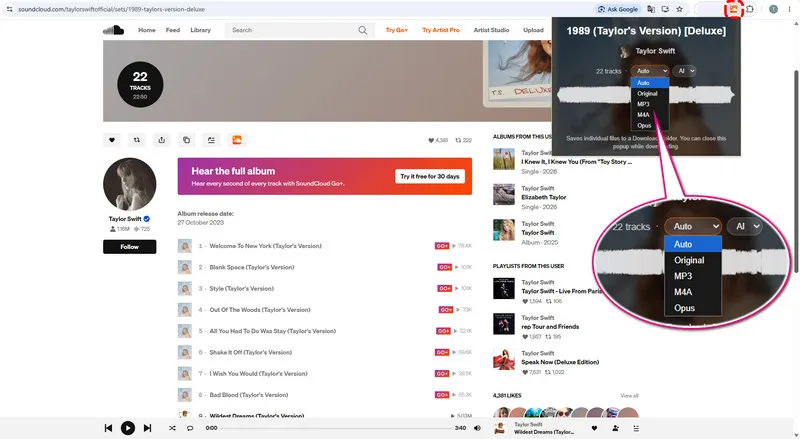Image resolution: width=800 pixels, height=439 pixels.
Task: Click the playback progress bar
Action: click(336, 428)
